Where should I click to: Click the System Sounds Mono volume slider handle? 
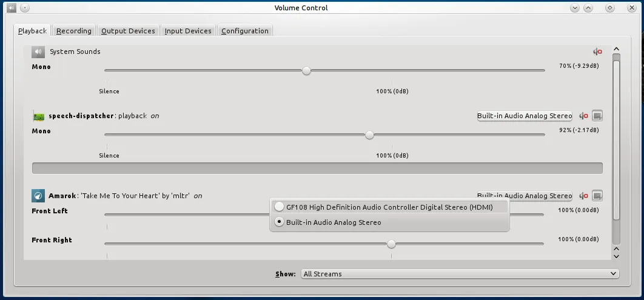pos(306,70)
